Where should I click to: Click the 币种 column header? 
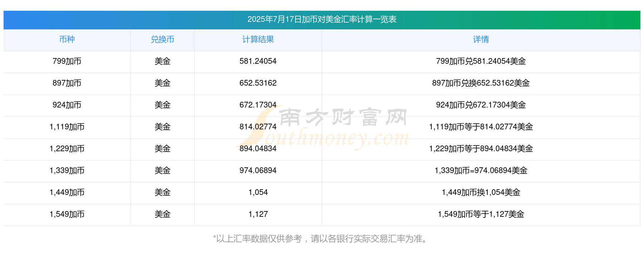tap(67, 39)
